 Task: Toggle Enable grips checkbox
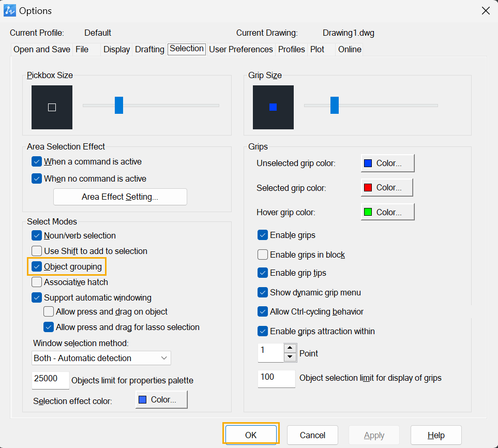263,235
